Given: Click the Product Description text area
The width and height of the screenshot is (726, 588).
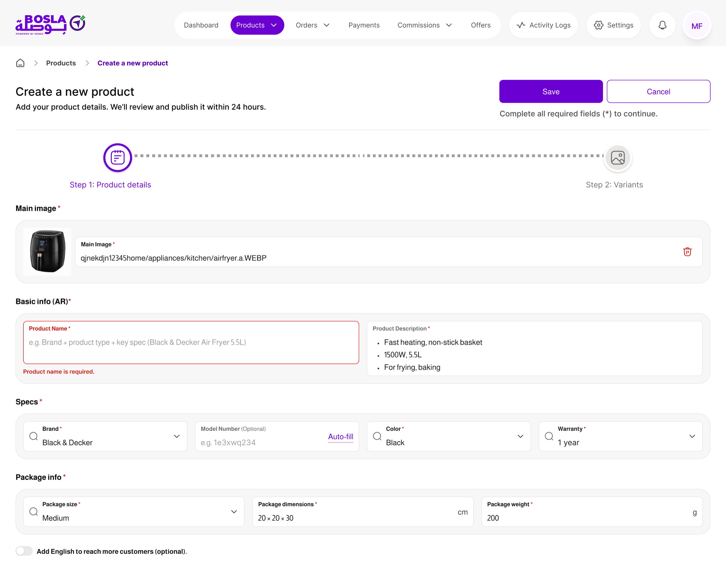Looking at the screenshot, I should (x=535, y=348).
